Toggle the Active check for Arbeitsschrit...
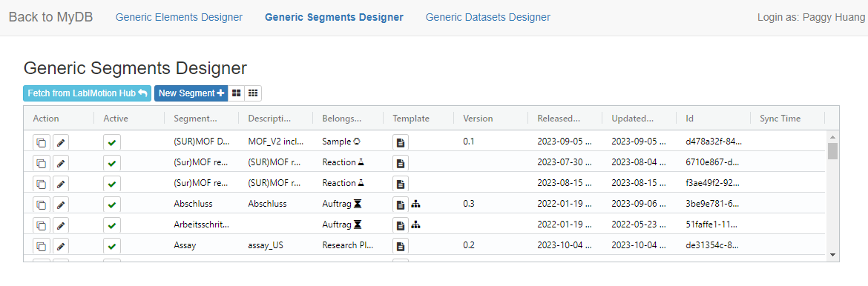This screenshot has width=868, height=286. coord(112,225)
